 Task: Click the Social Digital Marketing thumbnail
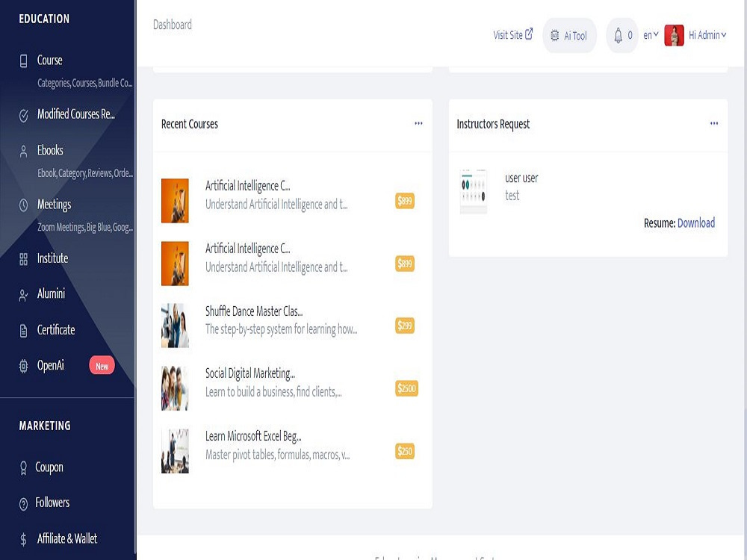tap(175, 388)
